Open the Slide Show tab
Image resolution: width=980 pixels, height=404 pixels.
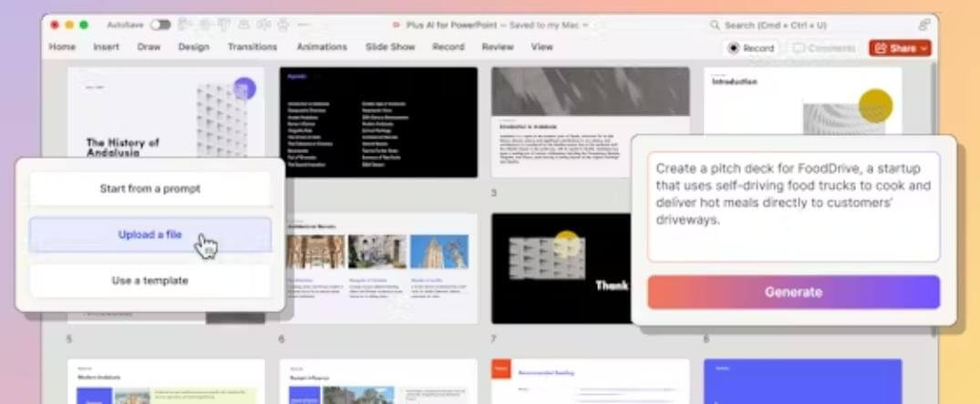pos(390,47)
